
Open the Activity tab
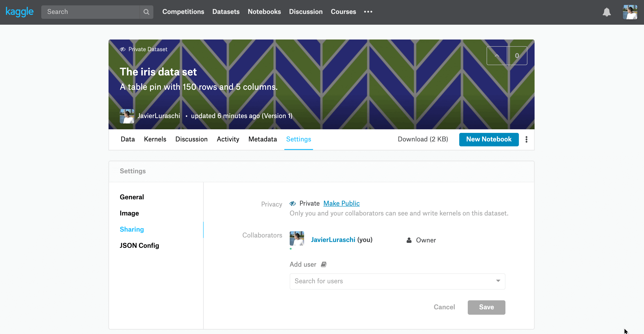228,139
